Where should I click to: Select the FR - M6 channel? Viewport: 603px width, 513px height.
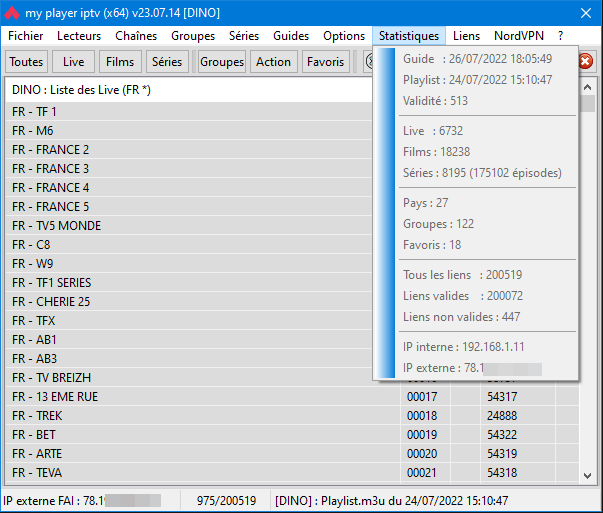[188, 130]
